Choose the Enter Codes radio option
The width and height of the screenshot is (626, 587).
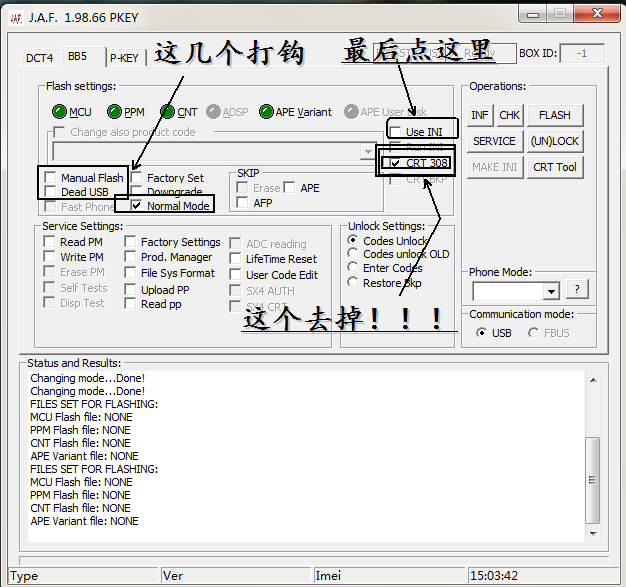pyautogui.click(x=353, y=267)
